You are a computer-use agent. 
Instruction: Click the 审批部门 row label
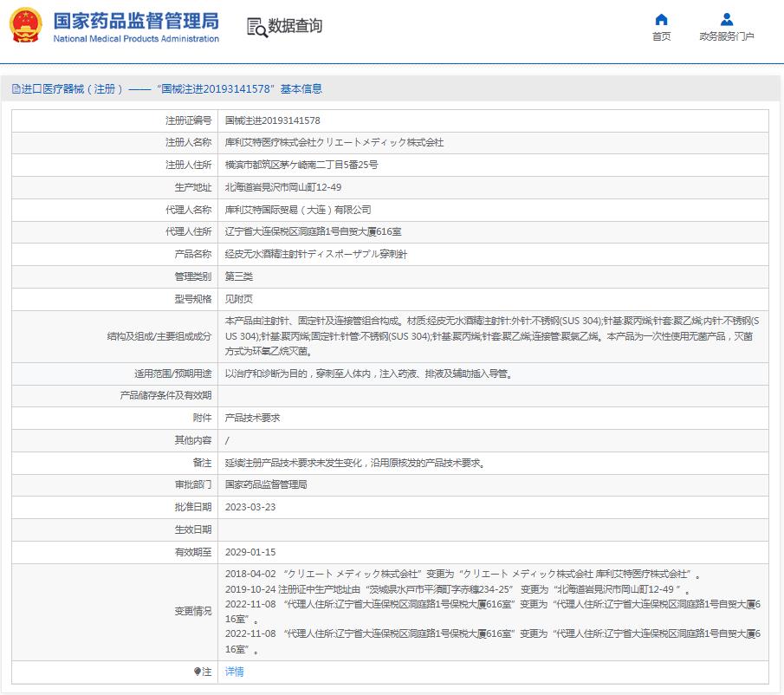click(x=193, y=484)
